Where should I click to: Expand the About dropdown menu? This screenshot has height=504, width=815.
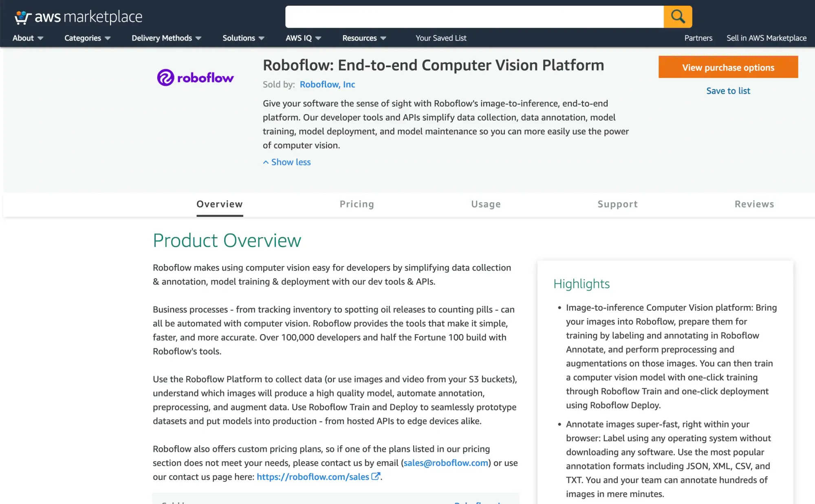[x=28, y=38]
